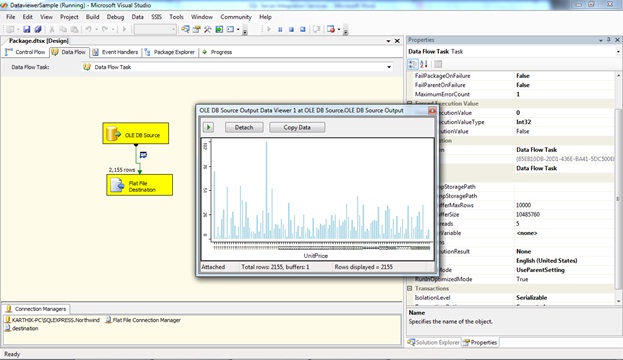Image resolution: width=623 pixels, height=360 pixels.
Task: Click the Undo arrow icon
Action: [88, 29]
